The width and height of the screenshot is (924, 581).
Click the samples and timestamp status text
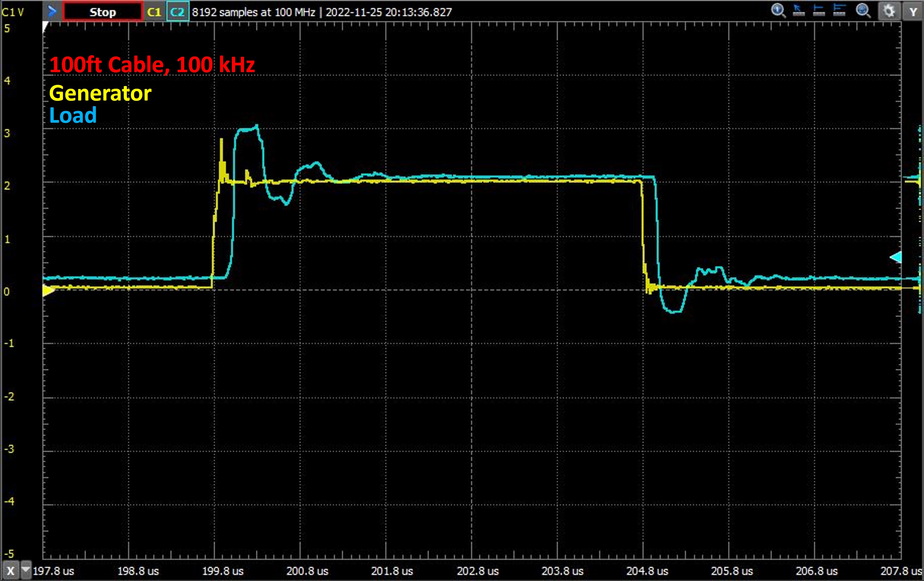pyautogui.click(x=322, y=12)
